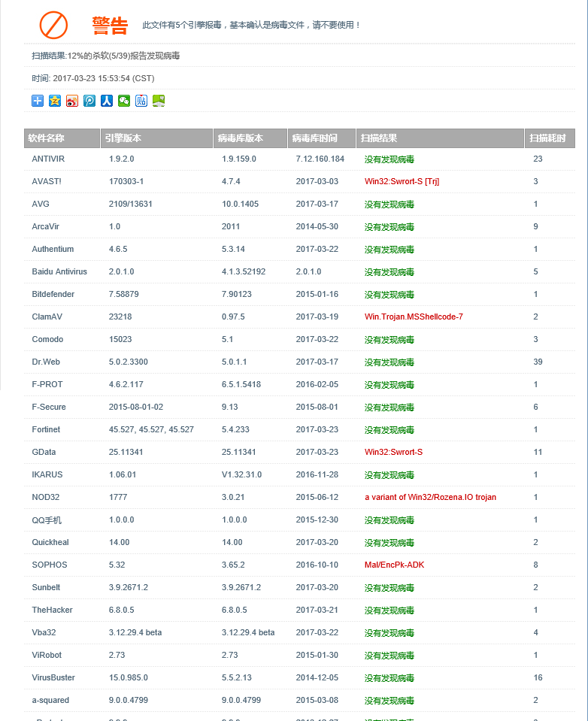Click Comodo engine version 15023

click(x=120, y=339)
